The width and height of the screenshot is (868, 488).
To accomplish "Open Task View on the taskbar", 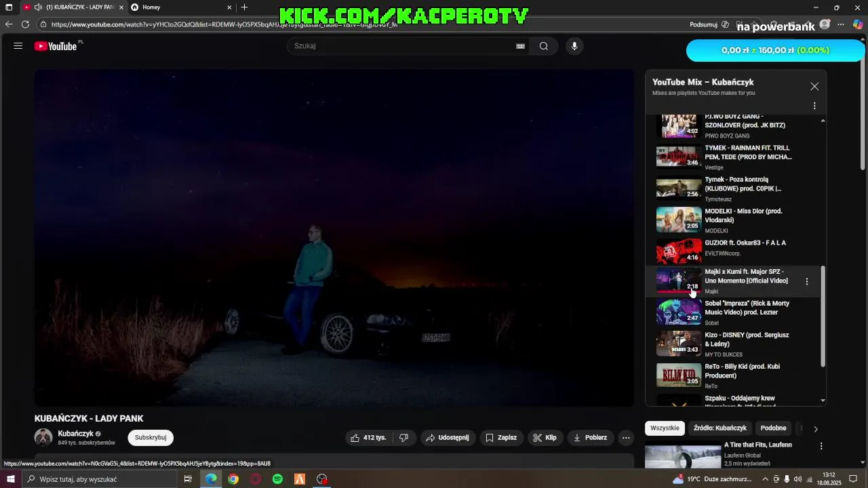I will click(188, 479).
